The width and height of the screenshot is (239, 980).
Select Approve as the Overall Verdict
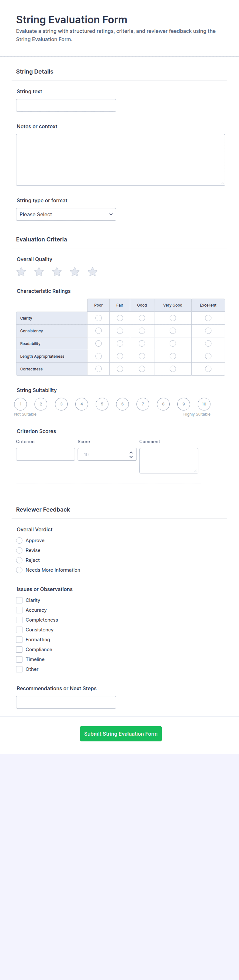pyautogui.click(x=20, y=540)
